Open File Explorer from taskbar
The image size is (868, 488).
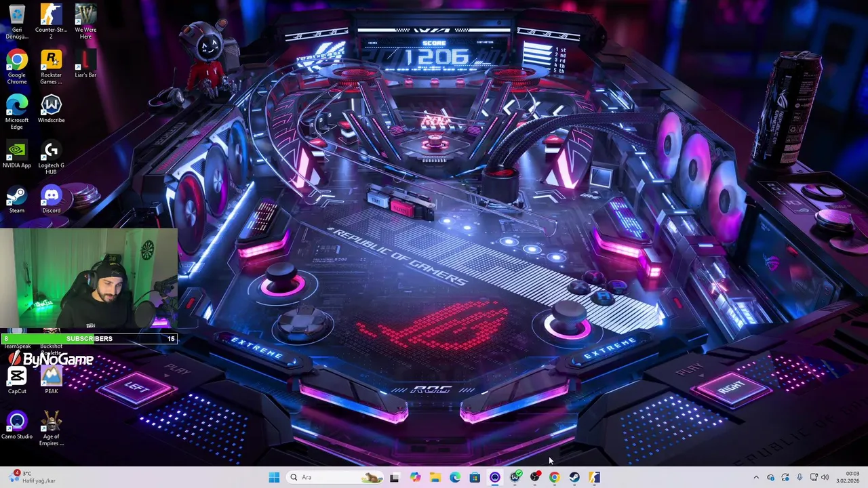coord(435,477)
